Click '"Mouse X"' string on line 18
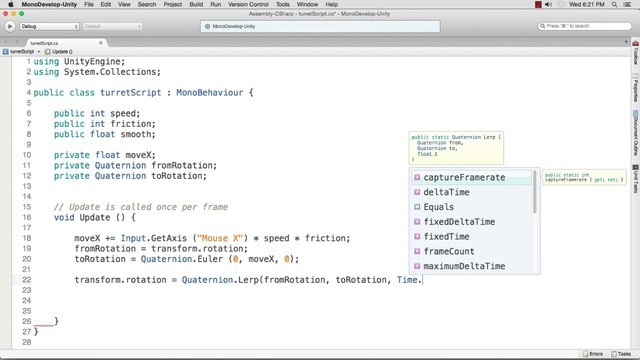The image size is (640, 360). (220, 238)
